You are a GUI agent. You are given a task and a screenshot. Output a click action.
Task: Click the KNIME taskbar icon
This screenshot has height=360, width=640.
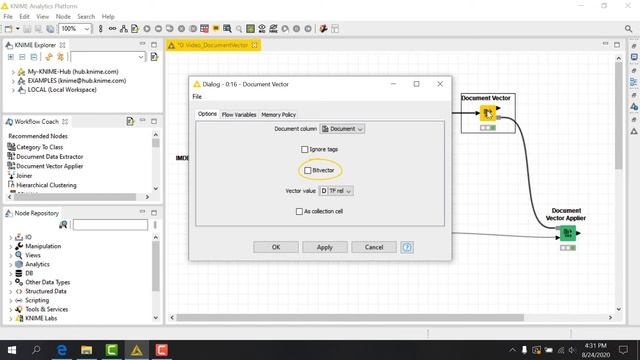coord(136,350)
